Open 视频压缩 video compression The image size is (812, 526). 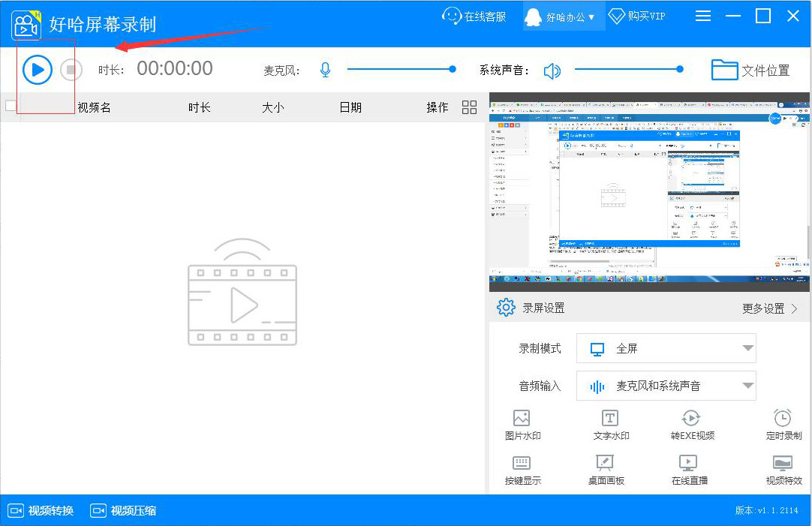[123, 510]
